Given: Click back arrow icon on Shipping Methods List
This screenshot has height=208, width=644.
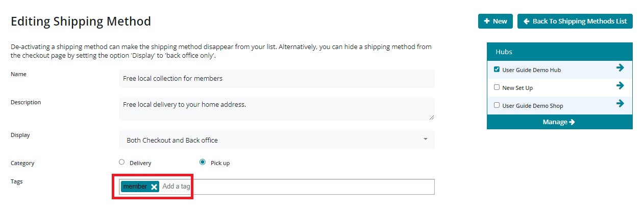Looking at the screenshot, I should (526, 21).
